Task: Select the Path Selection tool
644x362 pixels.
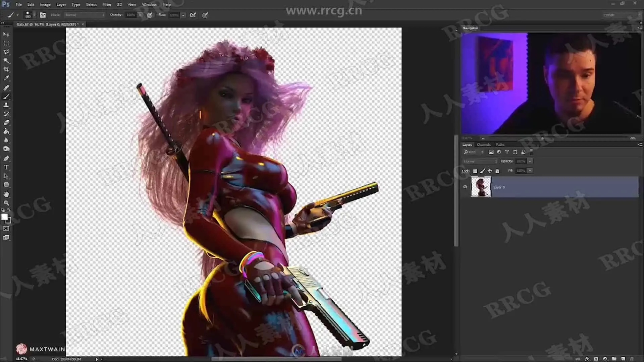Action: pos(6,176)
